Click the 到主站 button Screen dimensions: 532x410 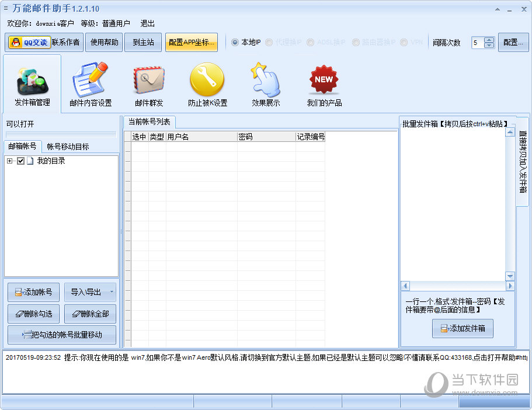(x=143, y=43)
